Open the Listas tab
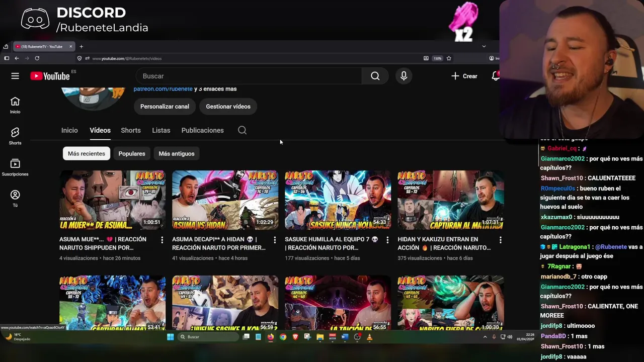 click(x=161, y=130)
